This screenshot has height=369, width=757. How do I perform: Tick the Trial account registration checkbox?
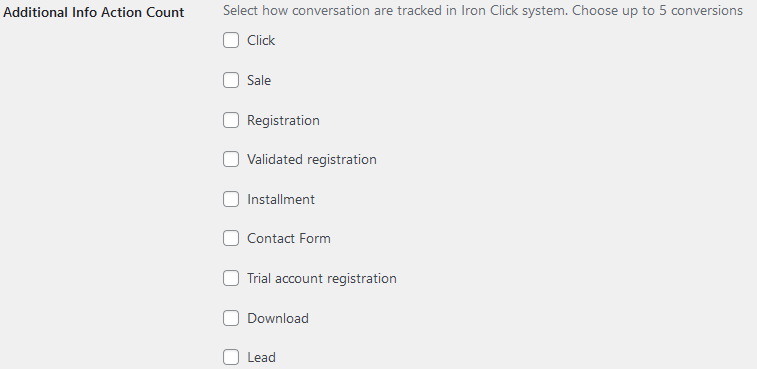(231, 278)
